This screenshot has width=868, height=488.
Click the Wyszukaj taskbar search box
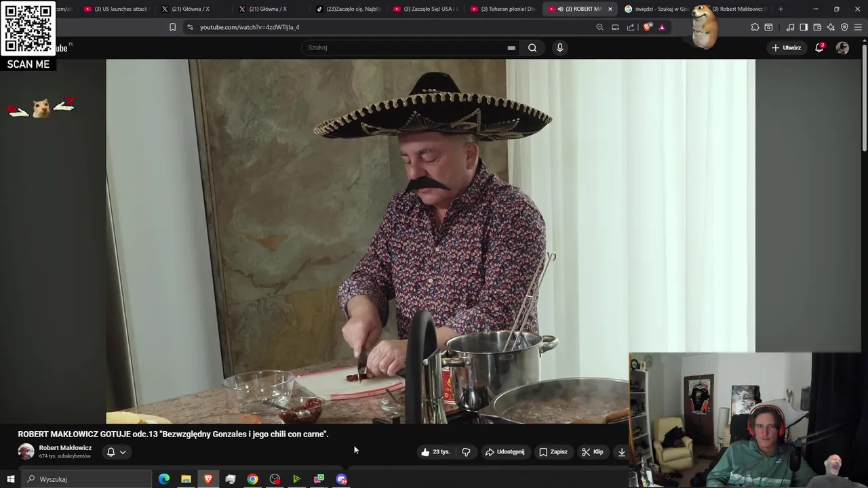(87, 479)
